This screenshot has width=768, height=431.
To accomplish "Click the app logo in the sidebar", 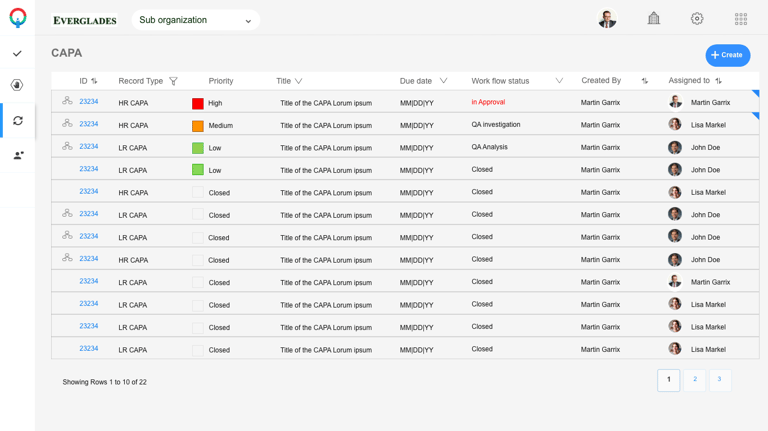I will 18,18.
